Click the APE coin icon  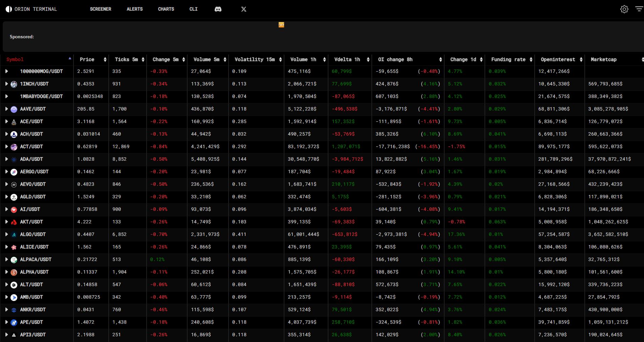click(14, 322)
